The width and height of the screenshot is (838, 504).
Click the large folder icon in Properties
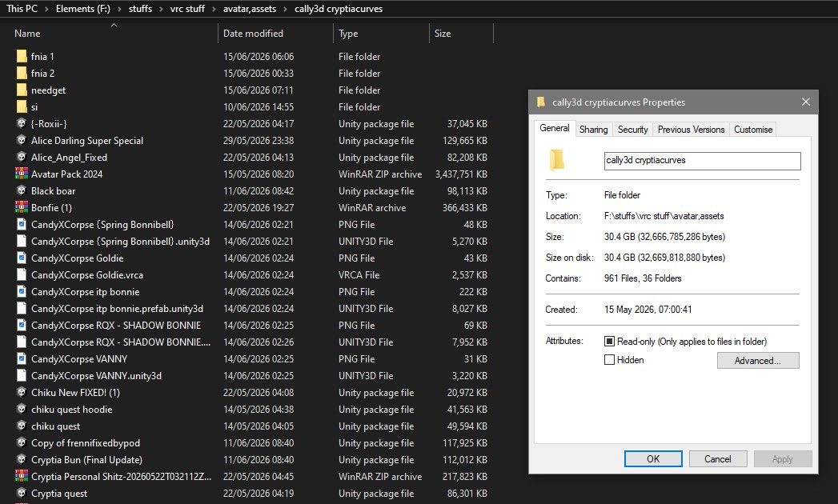[556, 160]
